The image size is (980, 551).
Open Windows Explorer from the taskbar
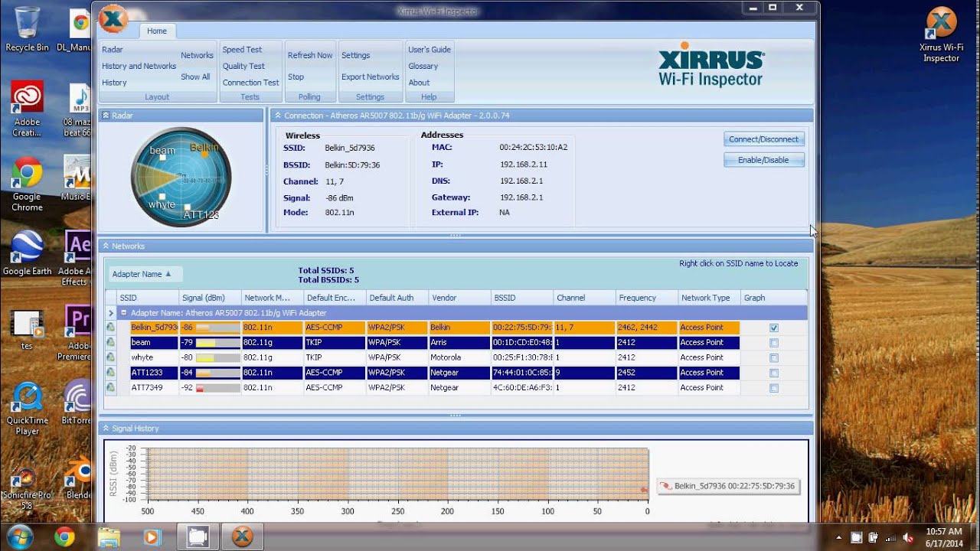pos(109,536)
